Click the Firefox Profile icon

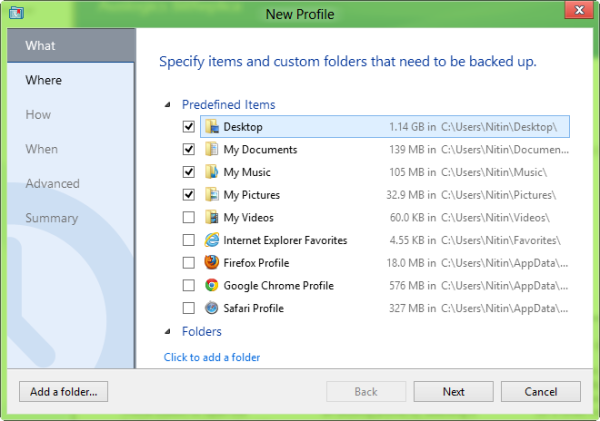pos(212,263)
